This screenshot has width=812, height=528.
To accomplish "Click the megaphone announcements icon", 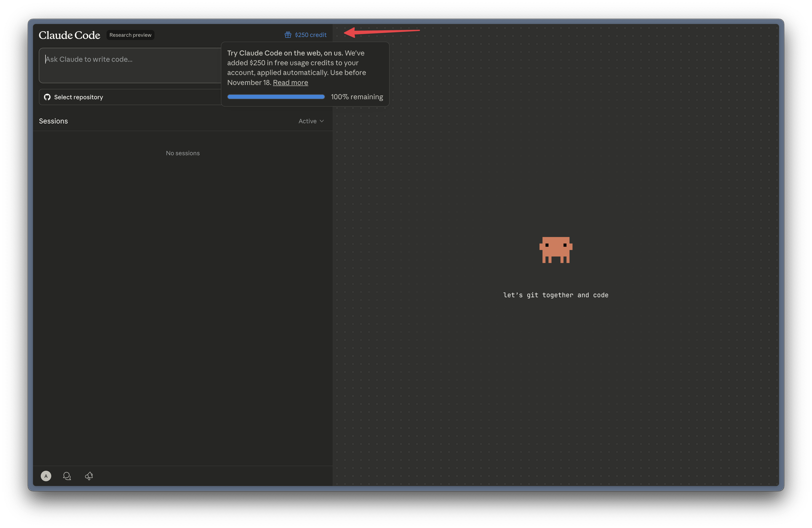I will [89, 476].
